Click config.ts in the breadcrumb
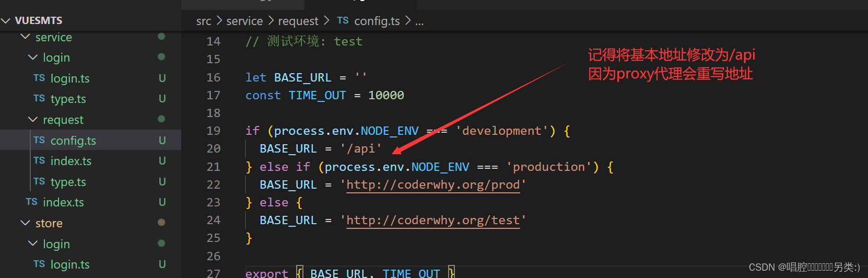 click(377, 21)
